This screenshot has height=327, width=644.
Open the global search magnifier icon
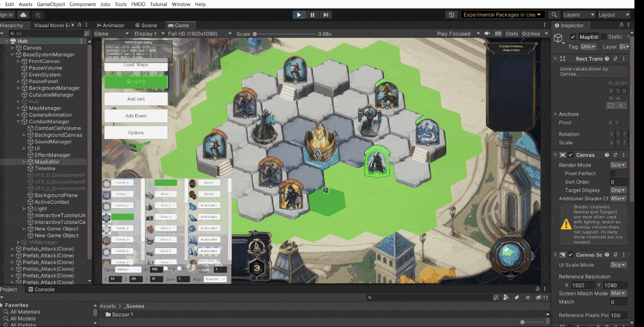(554, 15)
